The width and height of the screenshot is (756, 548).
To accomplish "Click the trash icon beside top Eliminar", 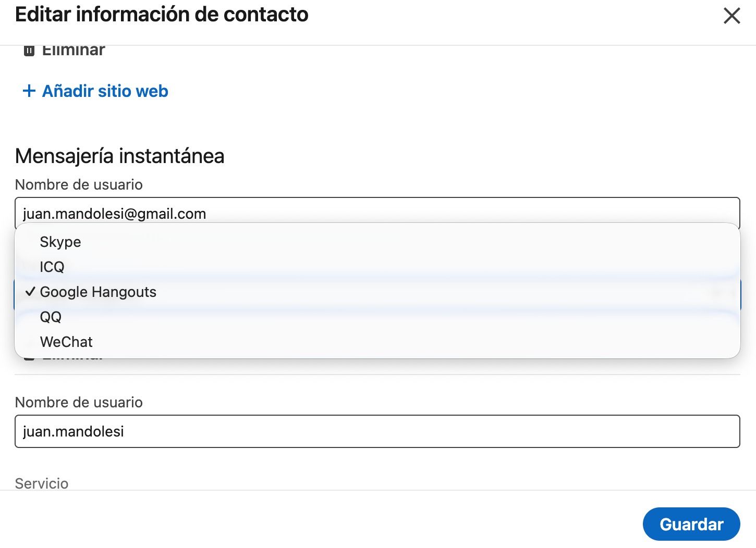I will [x=29, y=51].
